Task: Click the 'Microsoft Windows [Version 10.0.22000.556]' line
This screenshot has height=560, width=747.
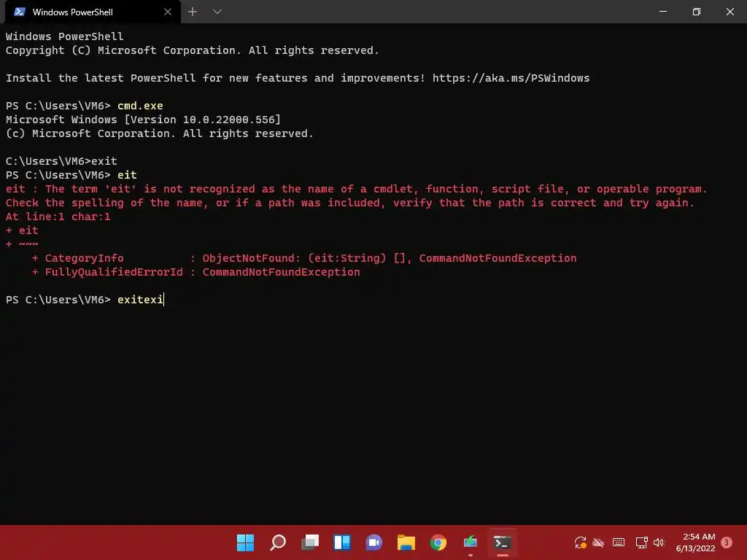Action: pyautogui.click(x=143, y=120)
